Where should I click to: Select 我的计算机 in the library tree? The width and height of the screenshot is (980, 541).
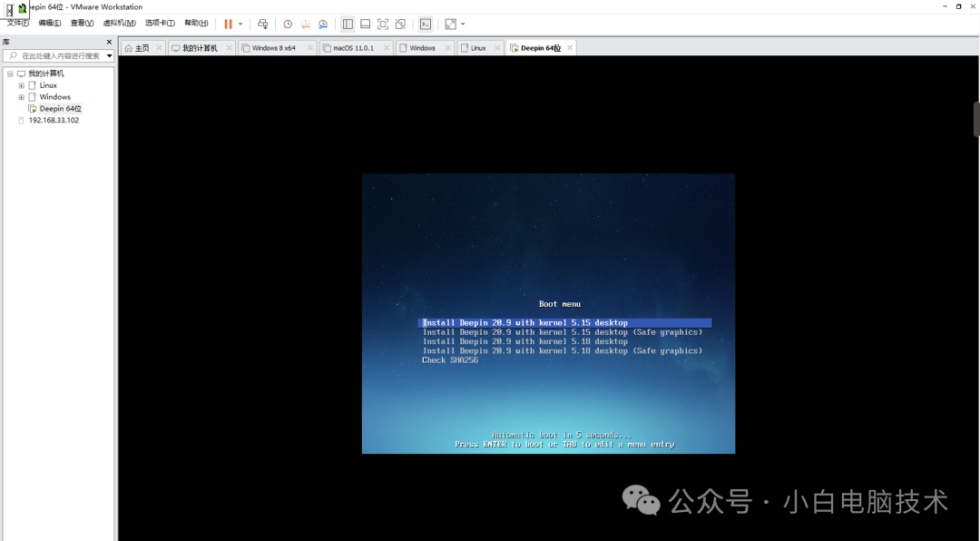(45, 74)
